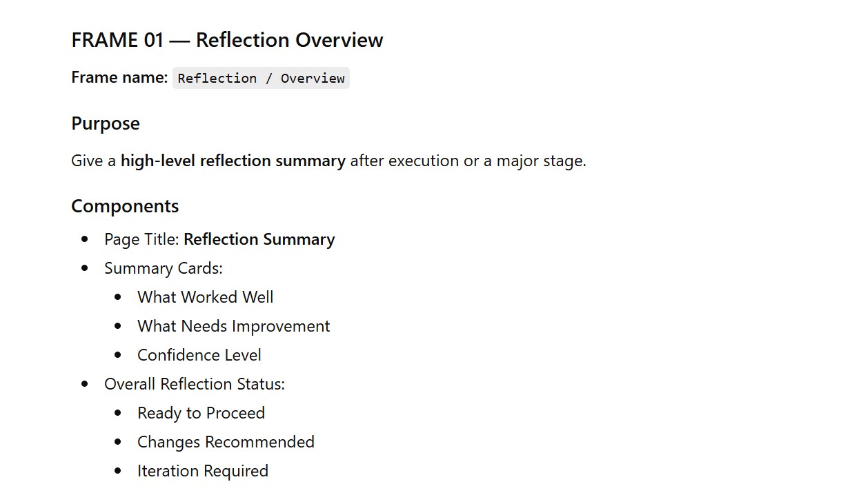Click the bullet before "Overall Reflection Status"

(x=85, y=384)
